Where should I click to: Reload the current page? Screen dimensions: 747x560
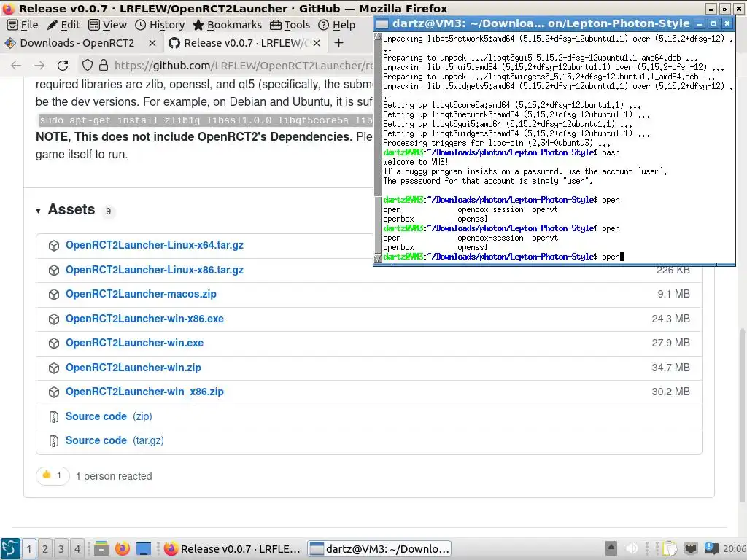[x=63, y=65]
